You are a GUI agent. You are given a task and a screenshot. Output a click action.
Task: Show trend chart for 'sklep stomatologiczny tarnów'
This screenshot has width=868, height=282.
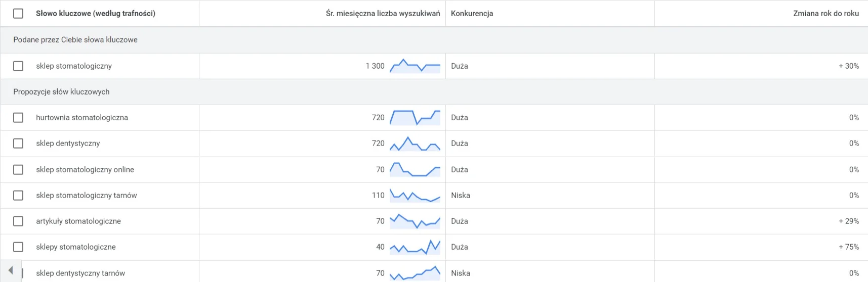(x=415, y=196)
